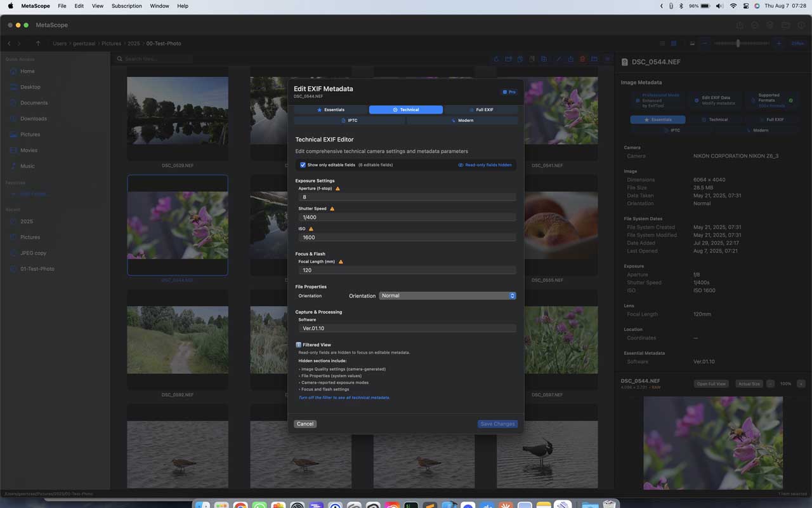This screenshot has height=508, width=812.
Task: Adjust the thumbnail size slider
Action: point(742,44)
